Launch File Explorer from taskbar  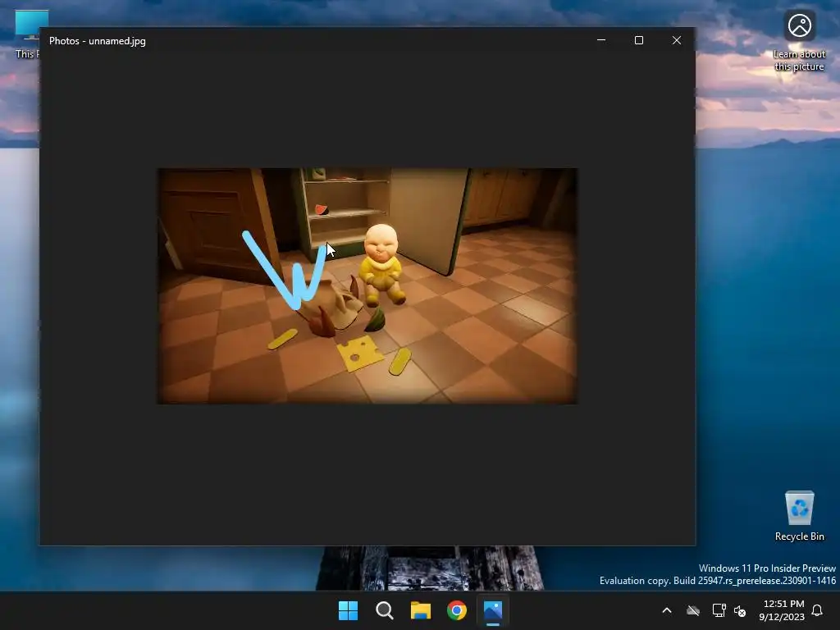click(421, 610)
